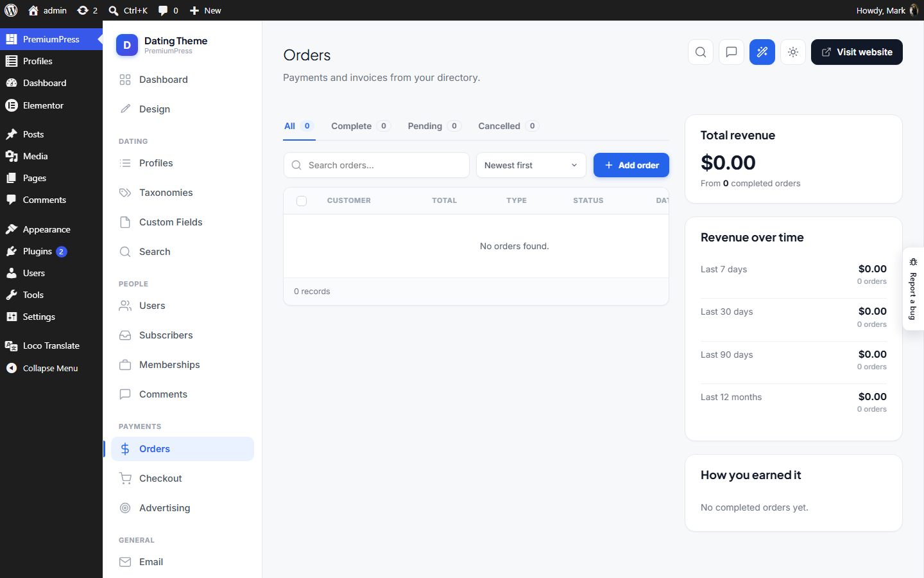Click the STATUS column header
The image size is (924, 578).
(x=588, y=200)
